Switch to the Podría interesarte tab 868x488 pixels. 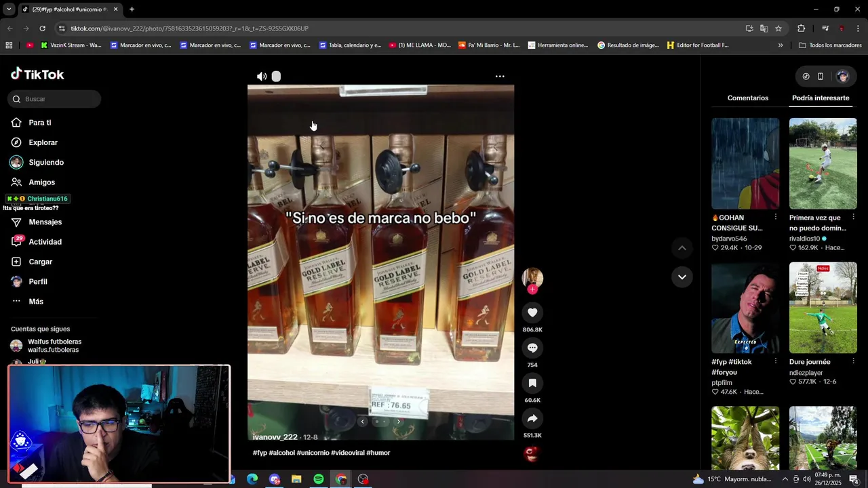(821, 98)
